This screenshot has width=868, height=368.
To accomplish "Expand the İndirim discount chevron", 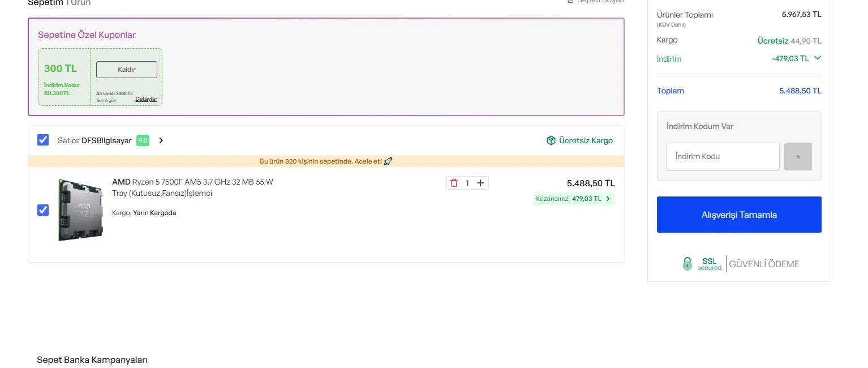I will [x=817, y=58].
